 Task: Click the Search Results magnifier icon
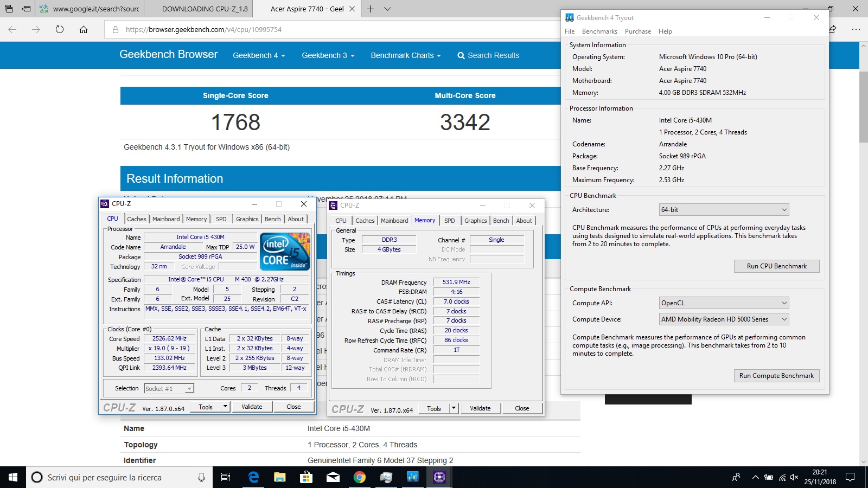(x=461, y=55)
